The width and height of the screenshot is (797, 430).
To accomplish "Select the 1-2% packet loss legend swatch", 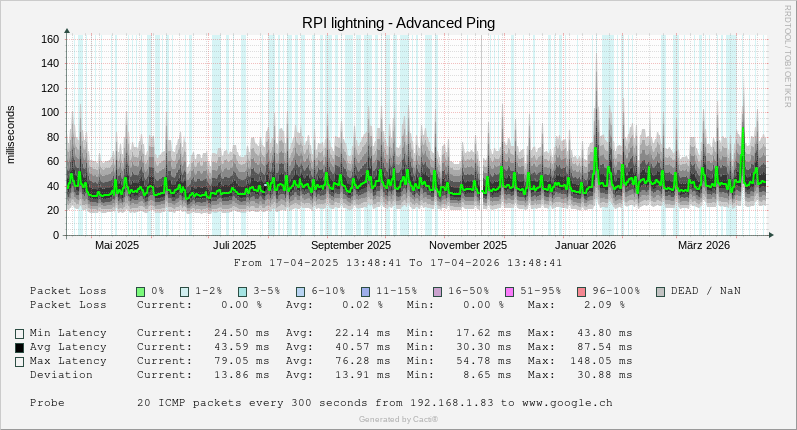I will [x=185, y=291].
